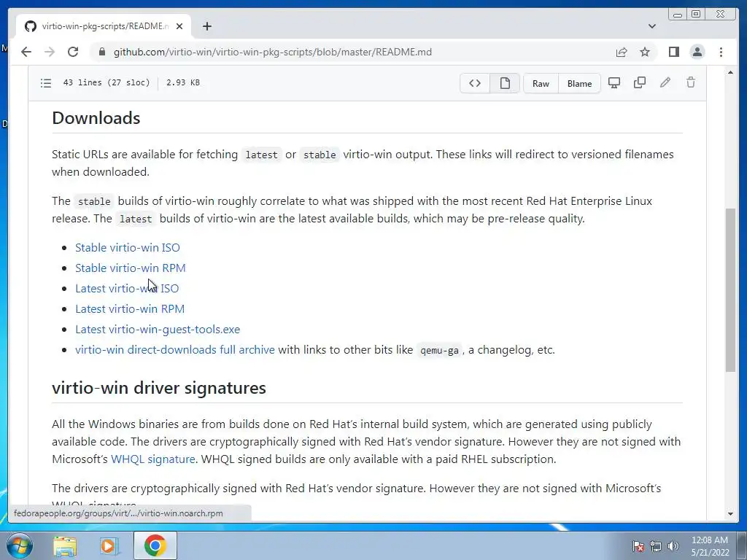Click the Downloads heading
Image resolution: width=747 pixels, height=560 pixels.
click(96, 118)
